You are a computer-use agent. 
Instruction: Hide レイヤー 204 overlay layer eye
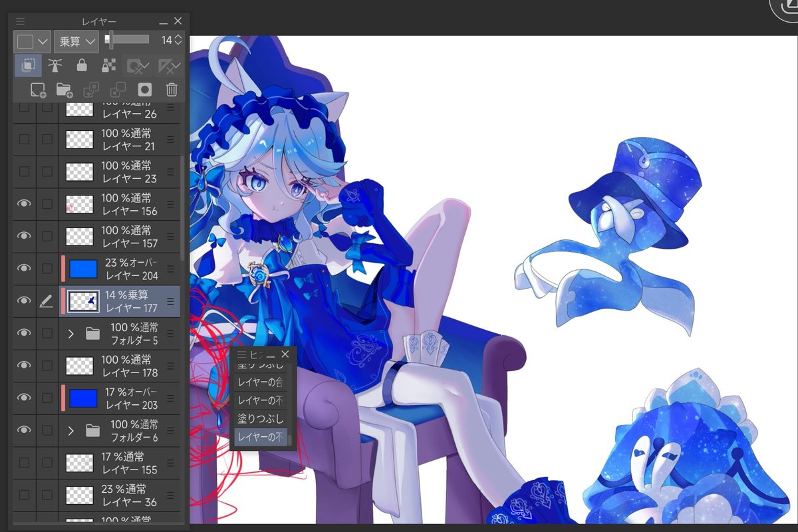24,269
